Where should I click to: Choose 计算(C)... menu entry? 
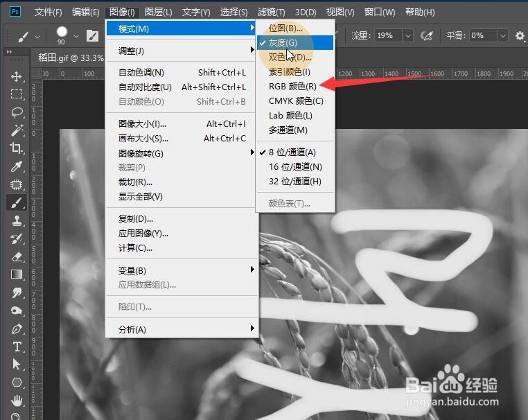pos(181,248)
